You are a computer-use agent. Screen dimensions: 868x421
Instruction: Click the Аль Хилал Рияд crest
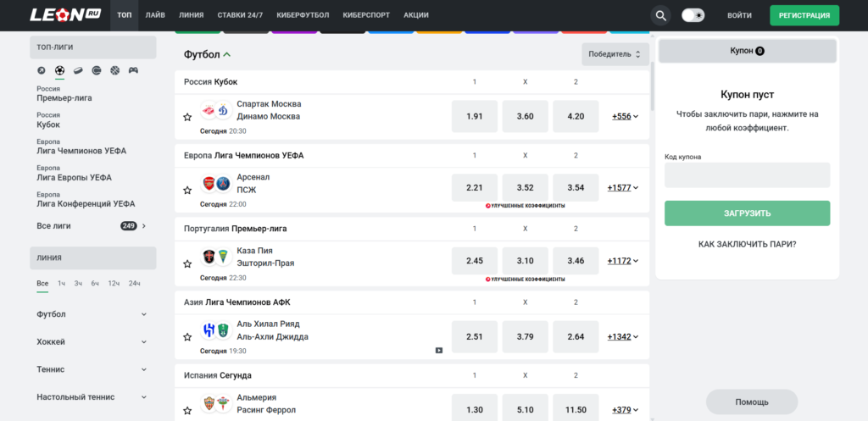(x=209, y=330)
